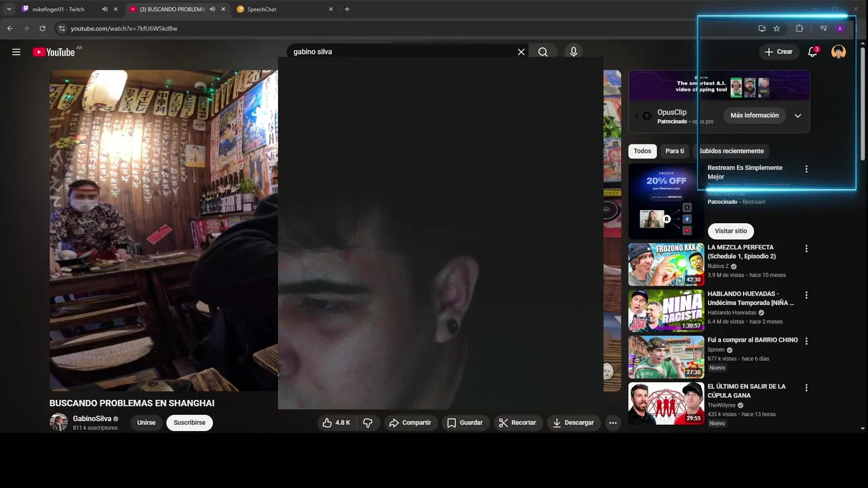Open the GabinoSilva channel avatar

59,422
